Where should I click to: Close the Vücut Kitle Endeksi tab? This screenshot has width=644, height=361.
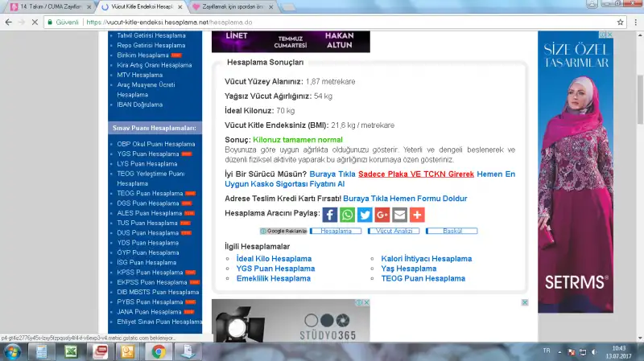[x=180, y=7]
